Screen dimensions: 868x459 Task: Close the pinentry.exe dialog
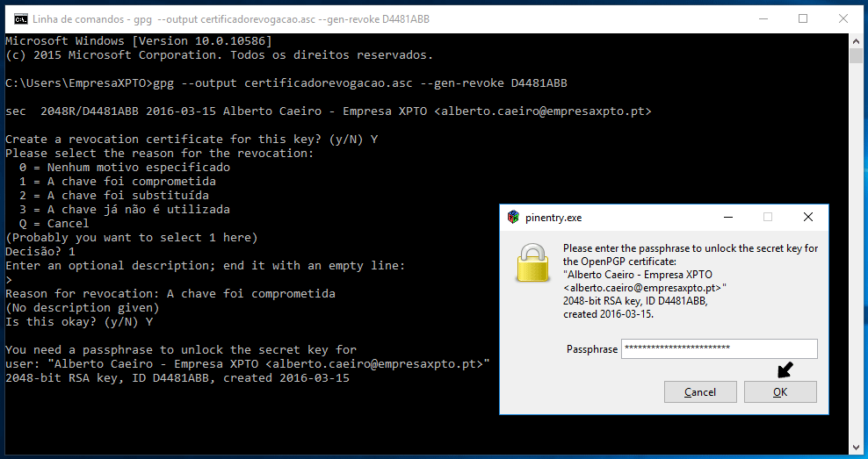point(808,218)
